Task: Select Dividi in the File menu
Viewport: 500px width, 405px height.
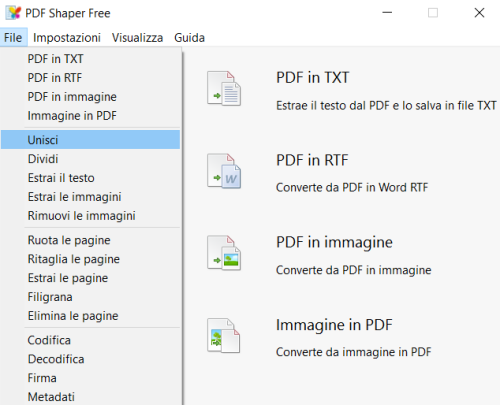Action: (x=90, y=159)
